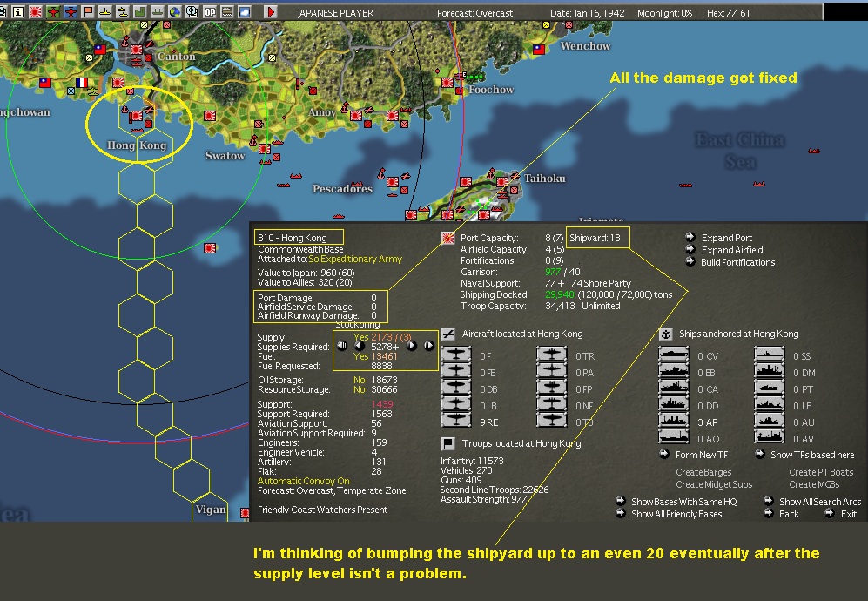Click the single yellow ship toolbar icon
The image size is (868, 601).
(x=104, y=11)
